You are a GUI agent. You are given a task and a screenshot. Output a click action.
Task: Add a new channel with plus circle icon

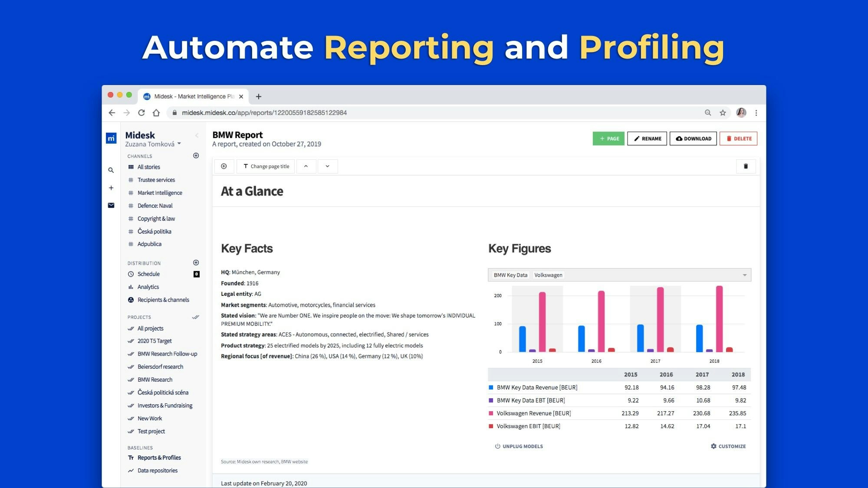pos(196,156)
